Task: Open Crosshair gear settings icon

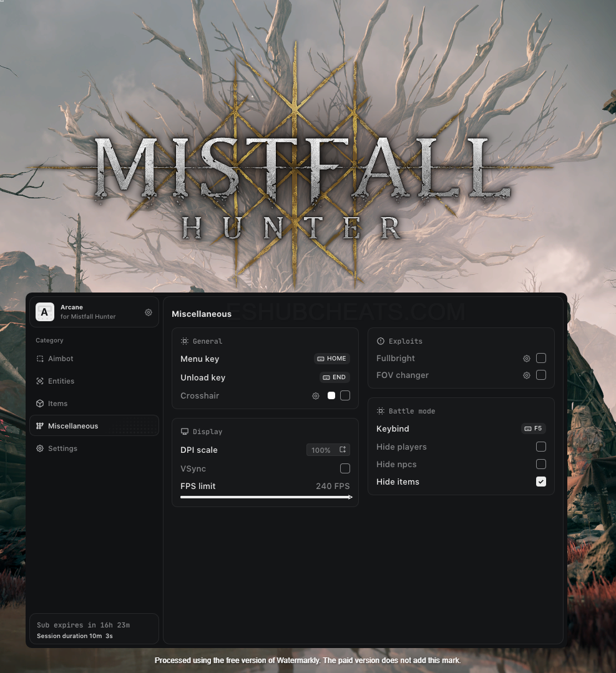Action: (x=316, y=396)
